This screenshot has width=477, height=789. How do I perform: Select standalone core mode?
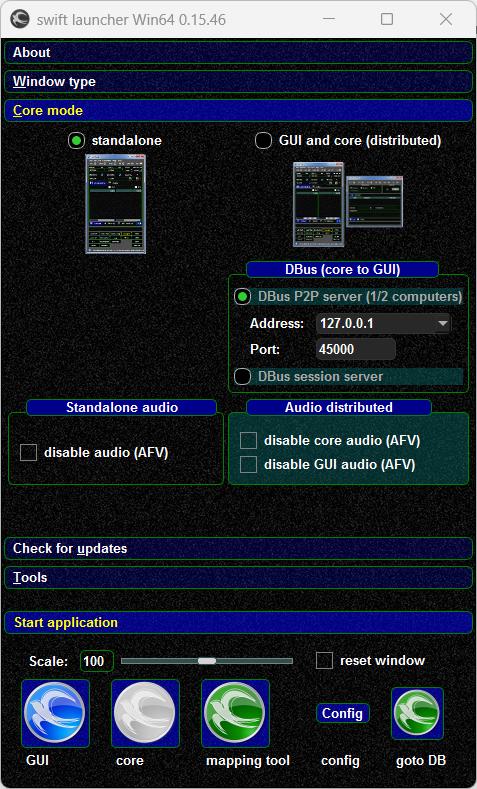[x=76, y=141]
